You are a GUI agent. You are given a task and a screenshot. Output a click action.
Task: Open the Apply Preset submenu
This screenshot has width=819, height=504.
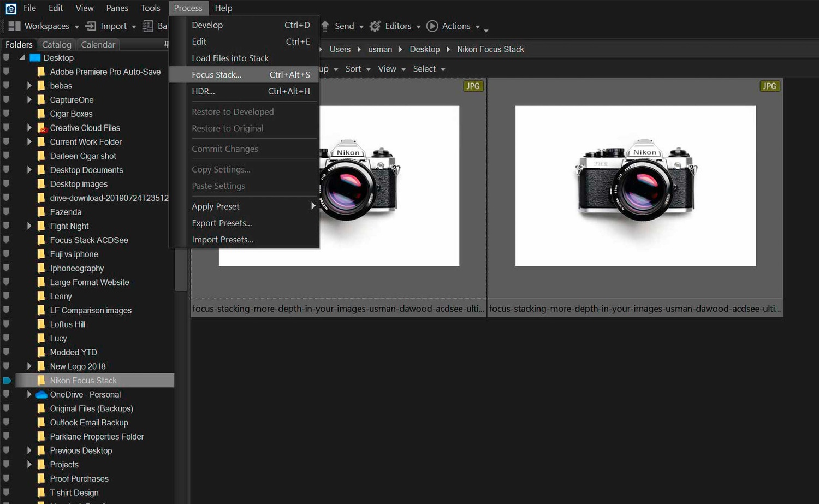click(244, 206)
